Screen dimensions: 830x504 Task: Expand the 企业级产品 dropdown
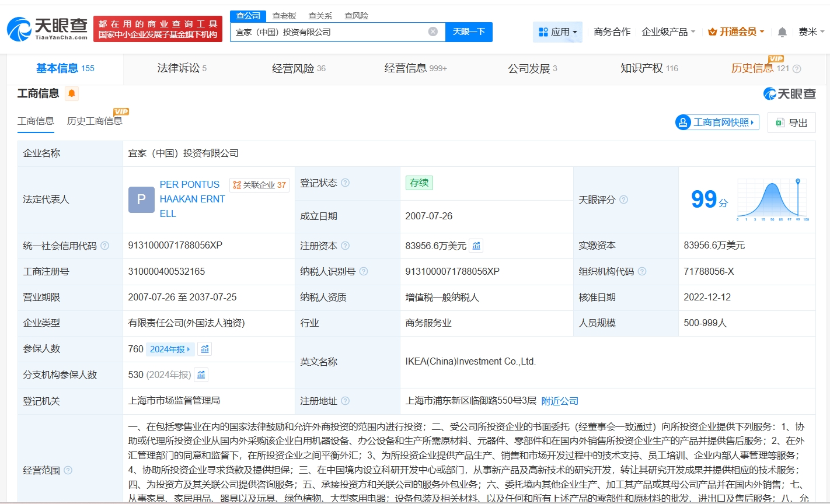pos(668,32)
